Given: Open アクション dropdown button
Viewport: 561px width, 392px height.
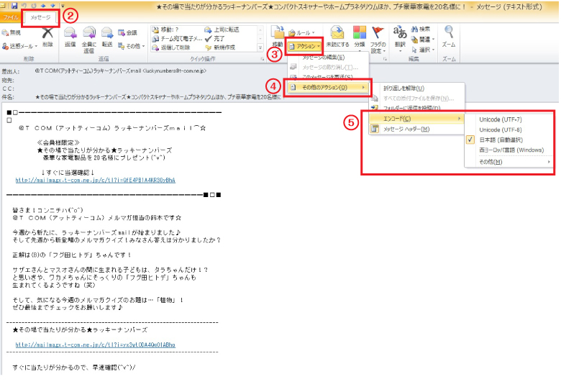Looking at the screenshot, I should click(x=304, y=46).
